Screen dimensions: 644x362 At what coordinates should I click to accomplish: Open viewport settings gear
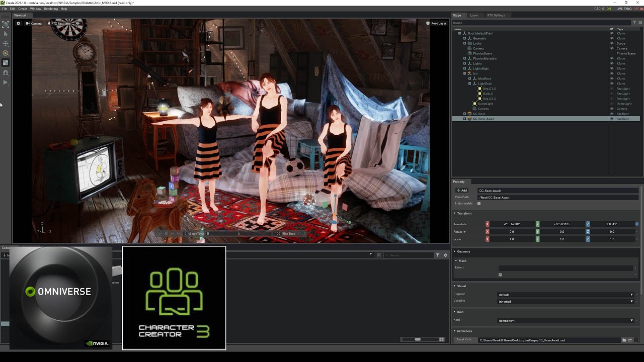tap(19, 23)
